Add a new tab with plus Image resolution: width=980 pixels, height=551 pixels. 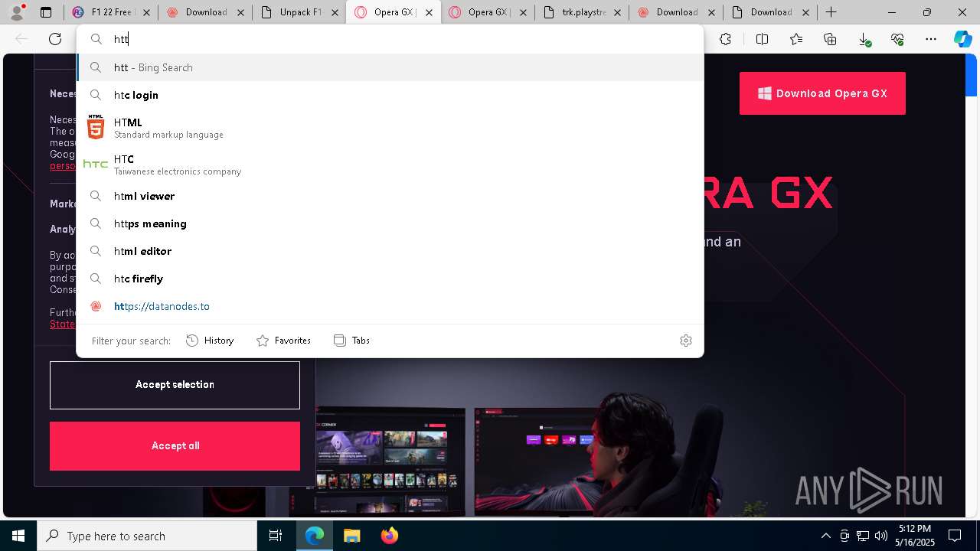tap(831, 12)
